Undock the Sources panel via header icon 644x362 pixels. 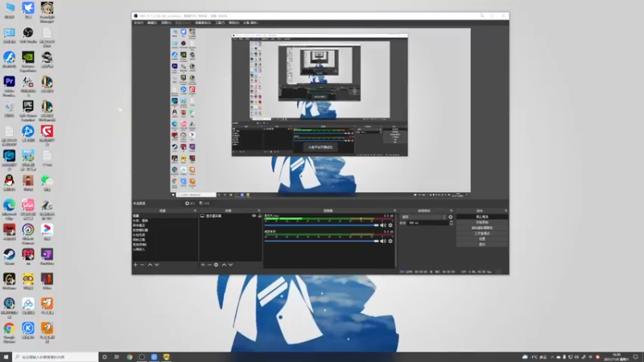pyautogui.click(x=258, y=211)
